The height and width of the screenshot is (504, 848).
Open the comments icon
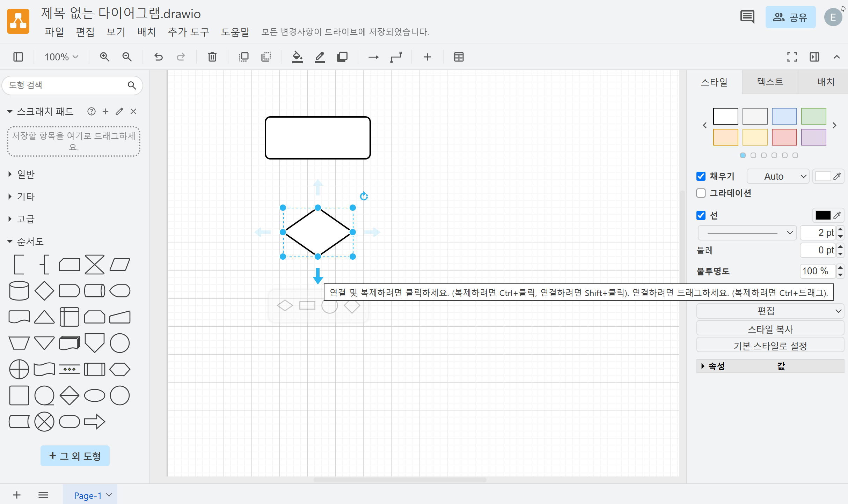pyautogui.click(x=747, y=17)
